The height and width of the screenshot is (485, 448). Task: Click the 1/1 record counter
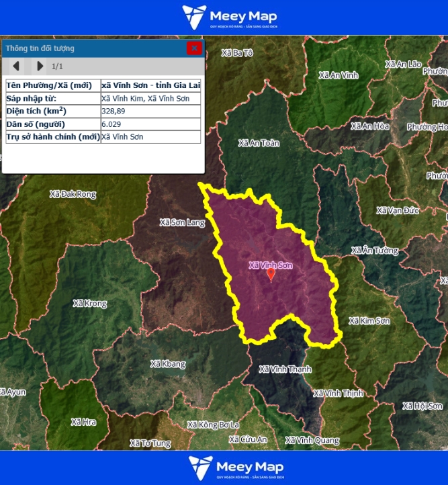57,67
